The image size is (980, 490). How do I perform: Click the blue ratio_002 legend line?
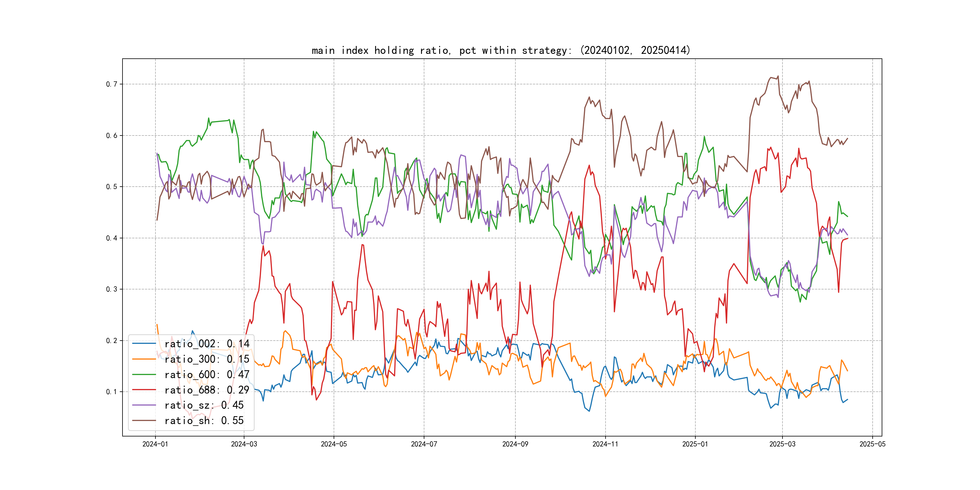pos(144,344)
